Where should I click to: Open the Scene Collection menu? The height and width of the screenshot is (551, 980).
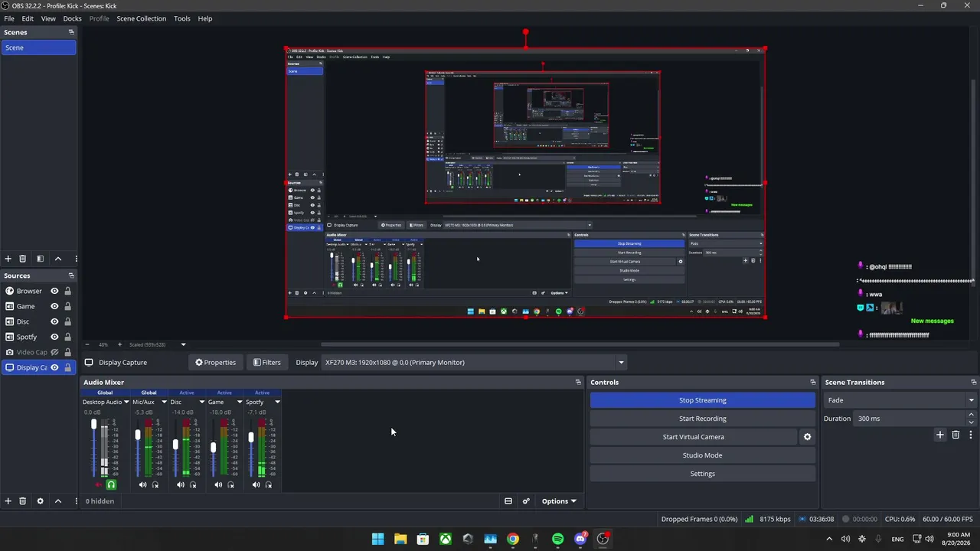(141, 18)
